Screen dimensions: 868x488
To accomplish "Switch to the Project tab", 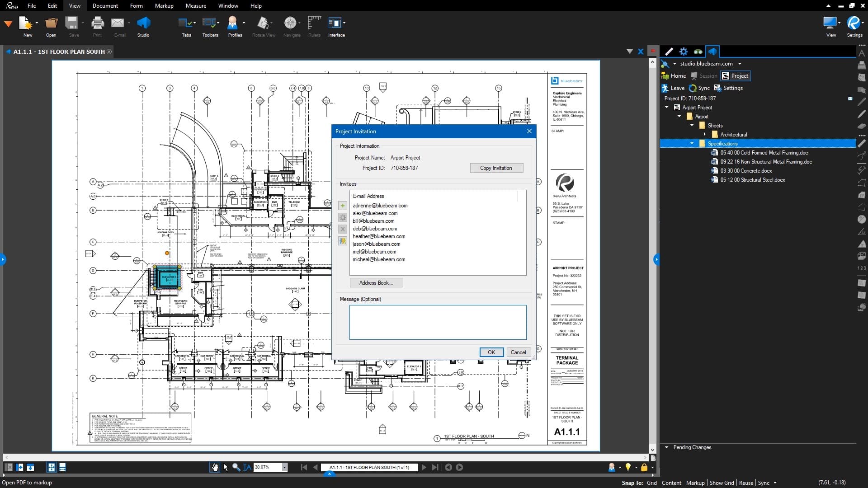I will pyautogui.click(x=735, y=76).
